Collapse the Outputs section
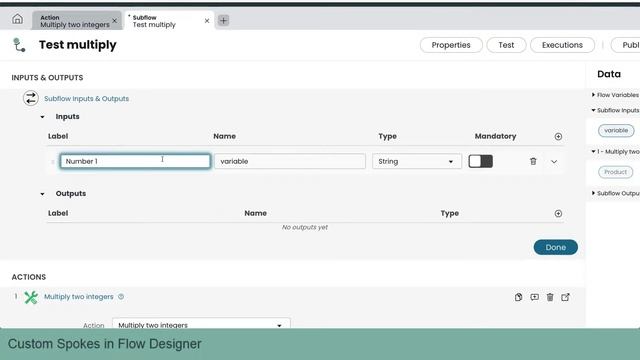 (42, 194)
